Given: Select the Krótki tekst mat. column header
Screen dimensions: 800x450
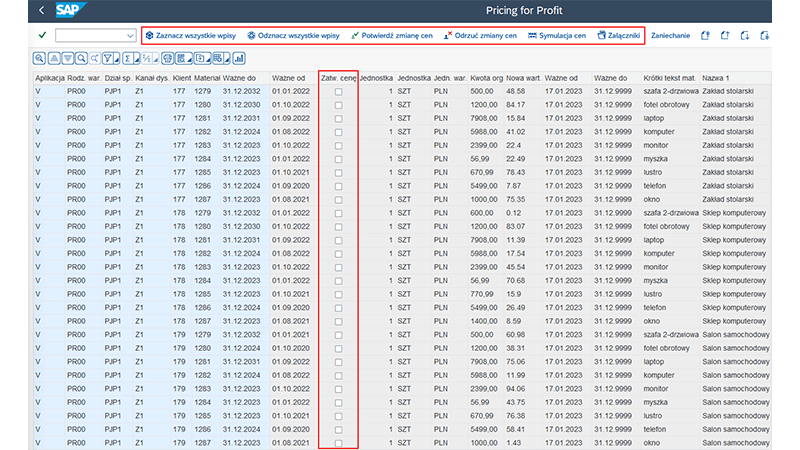Looking at the screenshot, I should pos(669,78).
